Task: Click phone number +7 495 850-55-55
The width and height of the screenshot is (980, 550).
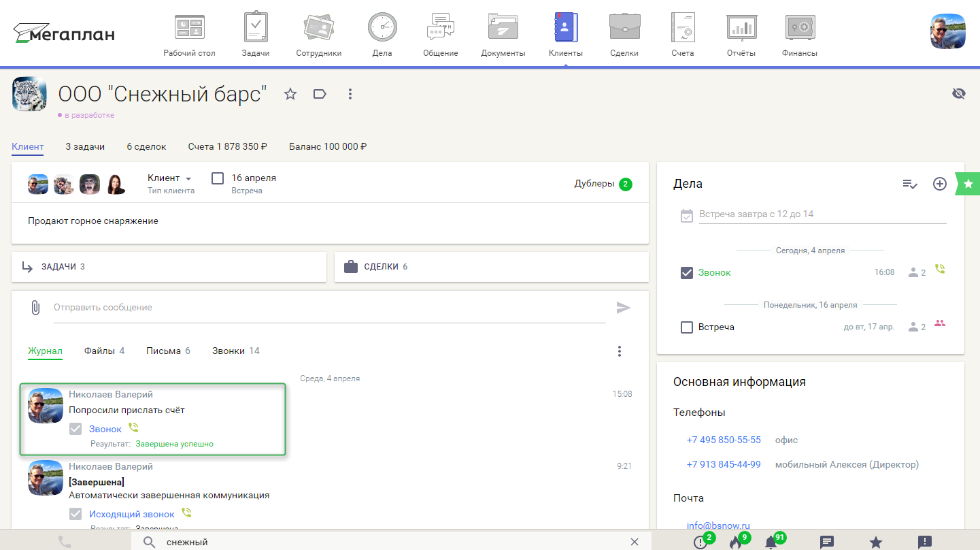Action: click(x=724, y=440)
